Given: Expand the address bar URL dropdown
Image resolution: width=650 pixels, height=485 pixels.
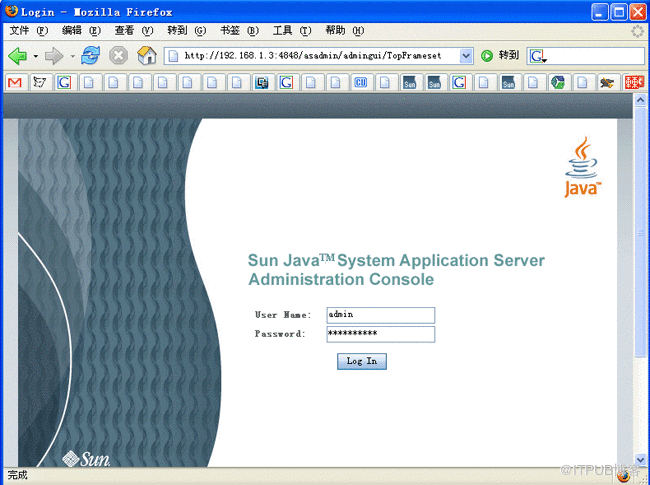Looking at the screenshot, I should (x=466, y=56).
